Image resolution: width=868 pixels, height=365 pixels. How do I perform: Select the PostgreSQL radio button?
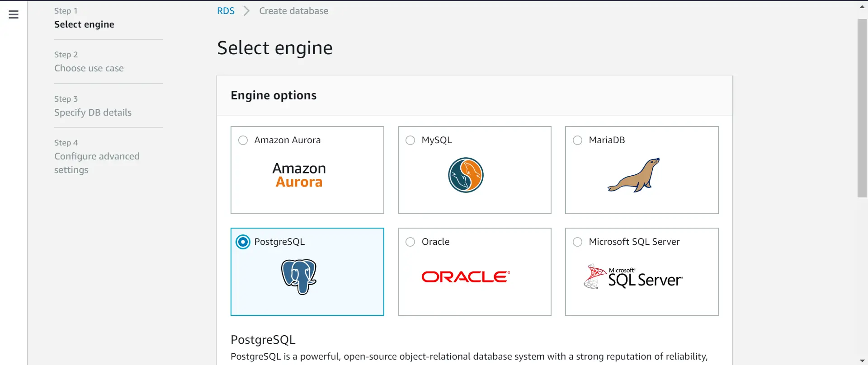coord(243,242)
